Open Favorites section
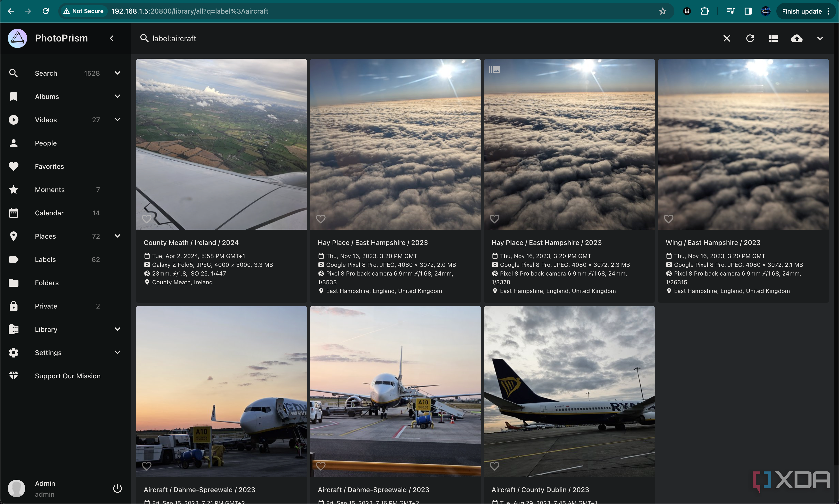The height and width of the screenshot is (504, 839). point(49,166)
